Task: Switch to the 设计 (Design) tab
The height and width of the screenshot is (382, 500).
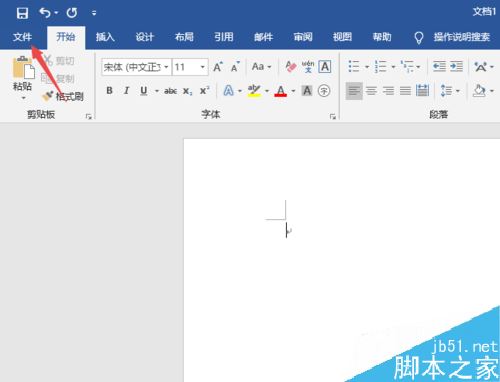Action: click(145, 37)
